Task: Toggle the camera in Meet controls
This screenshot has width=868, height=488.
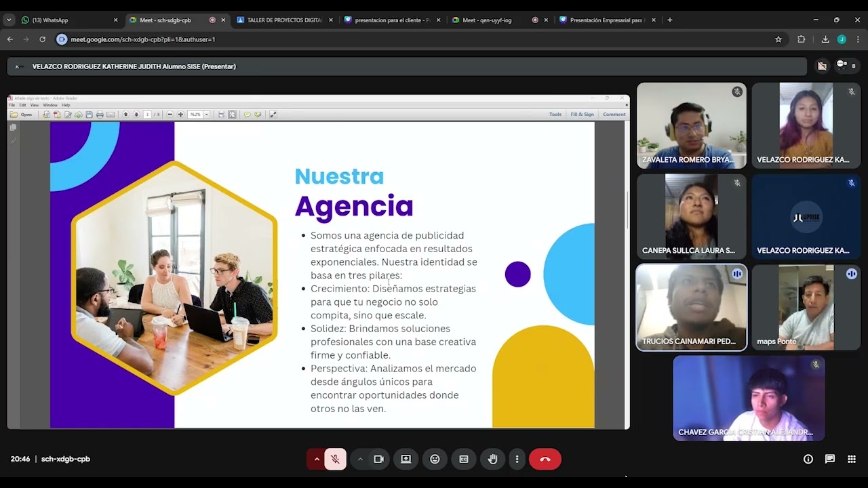Action: 378,459
